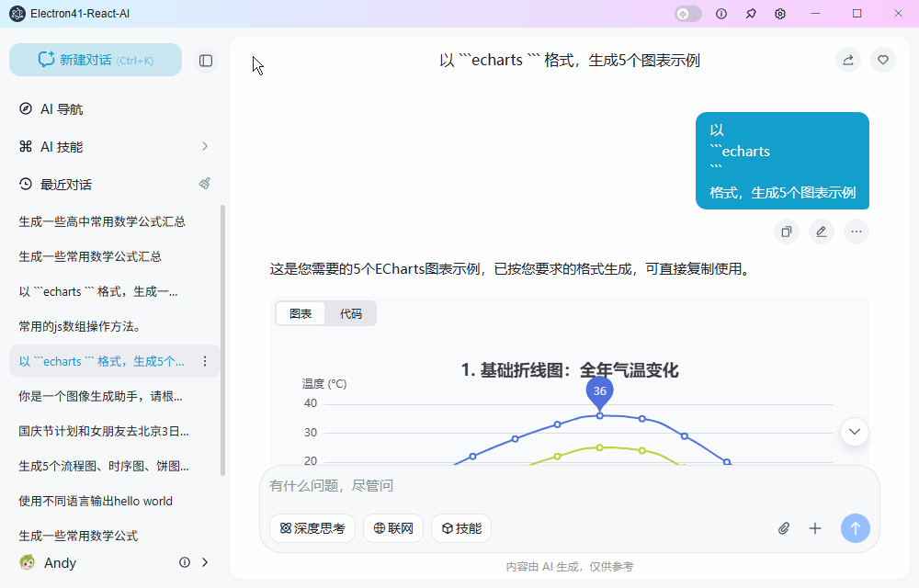Click the sidebar conversation list scrollbar
The image size is (919, 588).
pyautogui.click(x=222, y=340)
